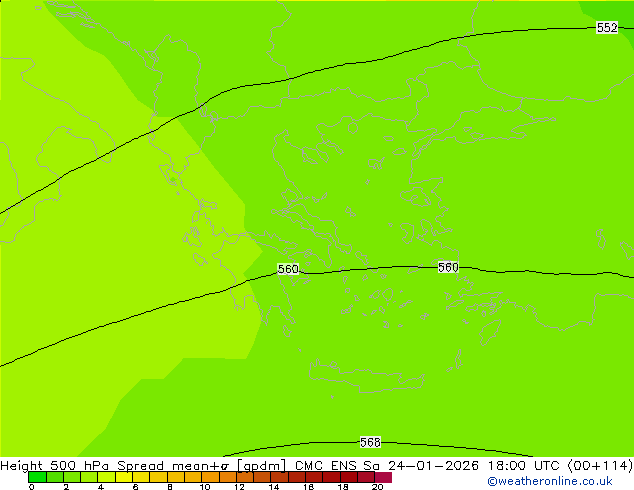Click the legend scale number 12
This screenshot has width=634, height=490.
pyautogui.click(x=239, y=487)
